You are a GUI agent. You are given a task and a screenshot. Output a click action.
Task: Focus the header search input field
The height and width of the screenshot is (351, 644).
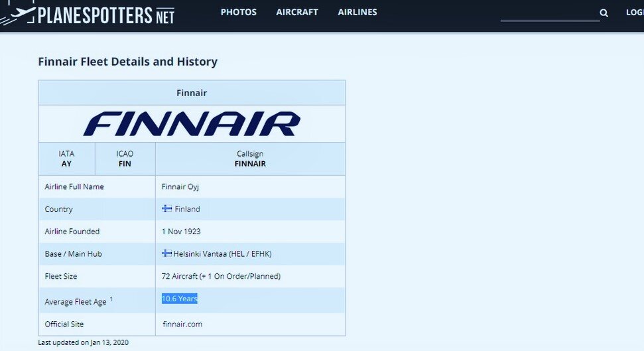click(550, 13)
